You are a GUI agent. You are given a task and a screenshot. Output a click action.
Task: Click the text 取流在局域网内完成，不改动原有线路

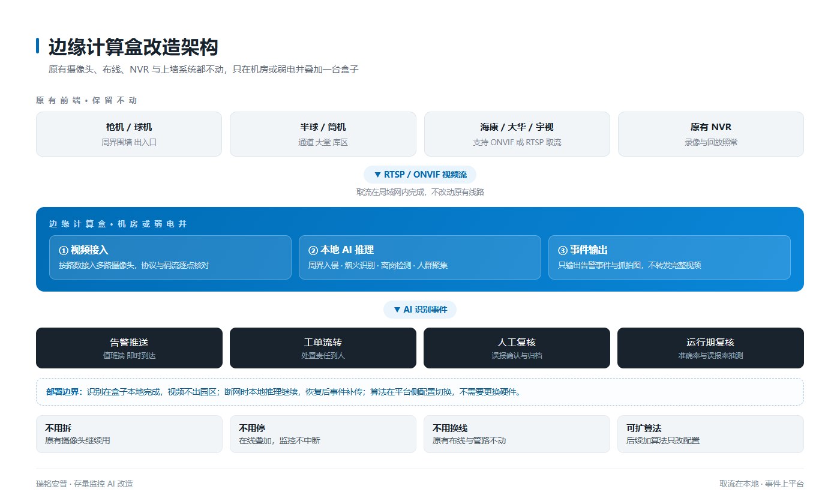click(420, 192)
